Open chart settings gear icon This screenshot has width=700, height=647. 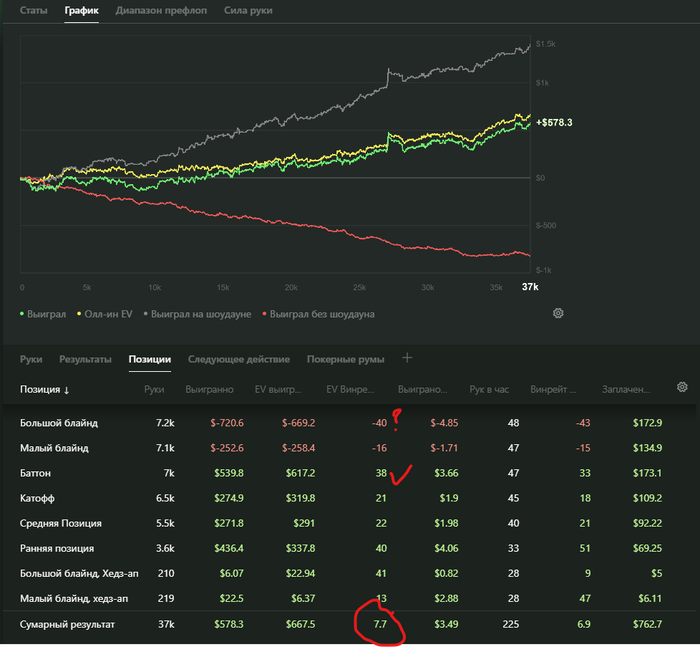click(558, 313)
